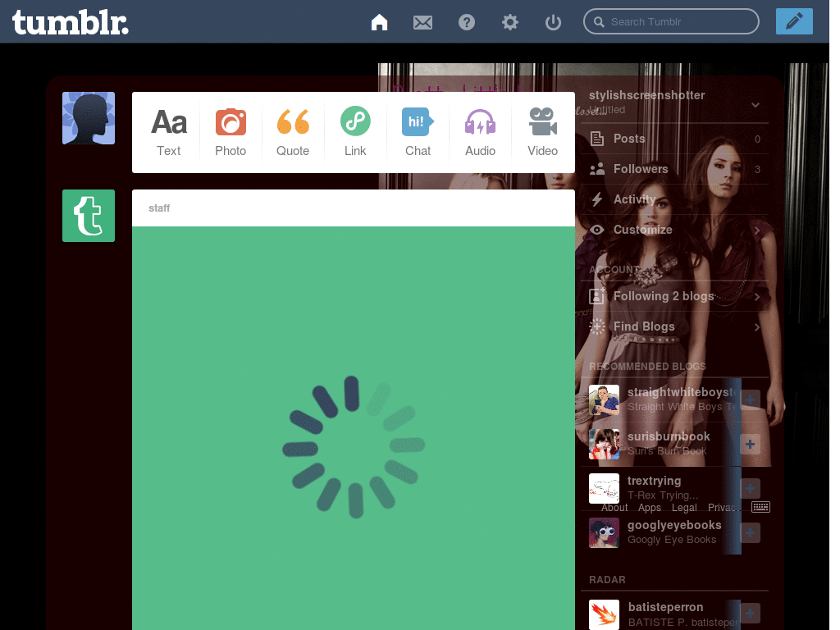Open the staff post author link

[x=159, y=208]
